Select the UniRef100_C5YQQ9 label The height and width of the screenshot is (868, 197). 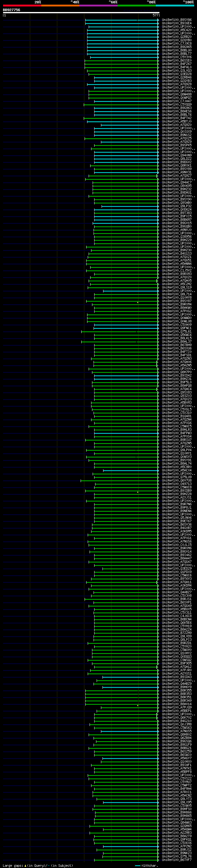pos(177,104)
